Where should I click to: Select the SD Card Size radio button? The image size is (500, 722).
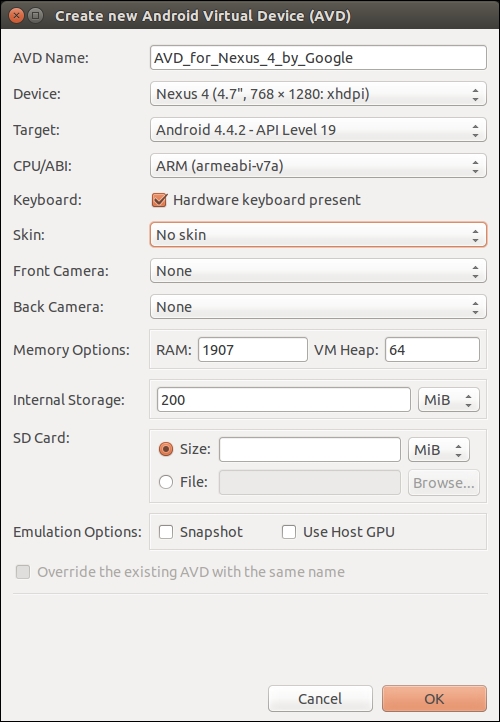(166, 449)
